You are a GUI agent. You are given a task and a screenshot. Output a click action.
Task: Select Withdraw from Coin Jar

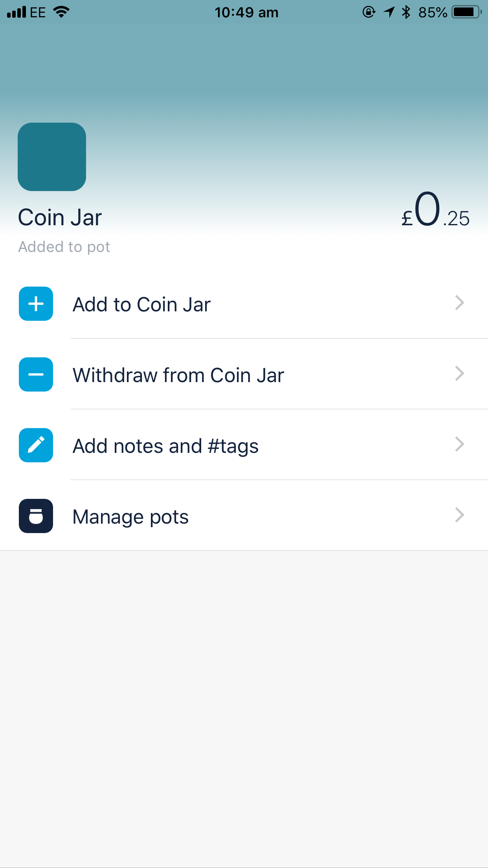(178, 375)
